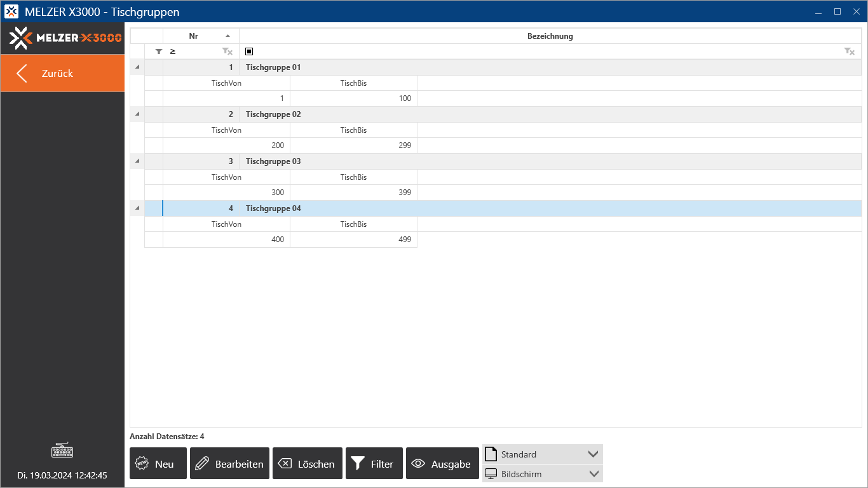Clear the Nr column filter icon
Image resolution: width=868 pixels, height=488 pixels.
point(227,51)
